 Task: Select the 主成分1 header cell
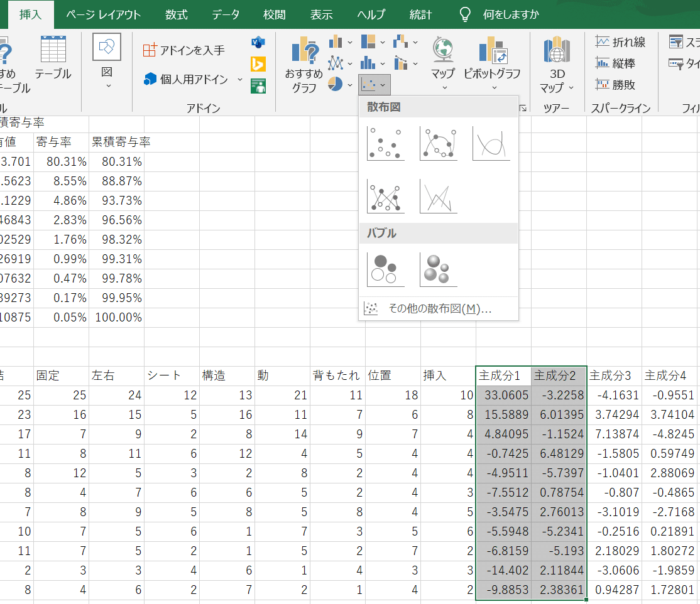click(x=503, y=375)
